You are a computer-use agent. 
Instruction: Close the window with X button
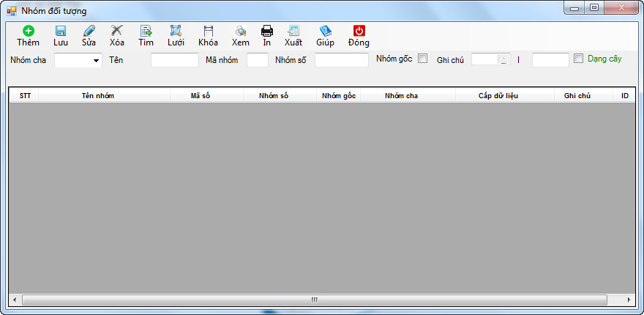(x=621, y=8)
